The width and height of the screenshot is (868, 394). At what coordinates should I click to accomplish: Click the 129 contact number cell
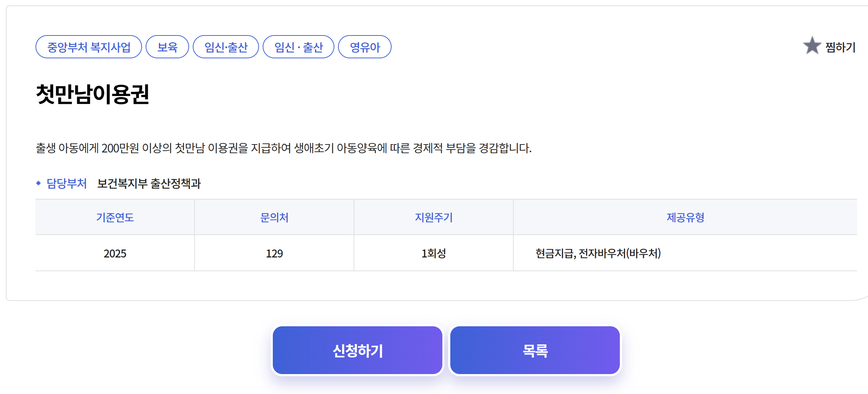(x=274, y=253)
